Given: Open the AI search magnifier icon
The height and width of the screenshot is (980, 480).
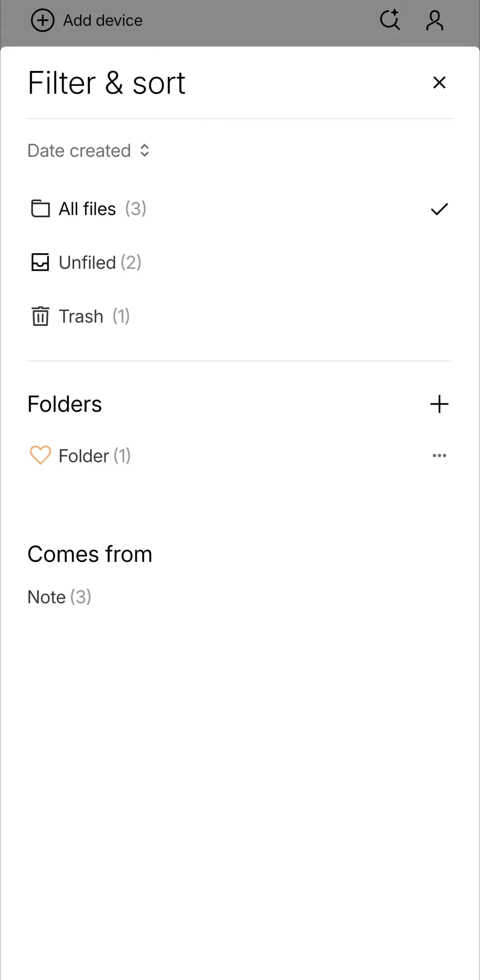Looking at the screenshot, I should (390, 19).
